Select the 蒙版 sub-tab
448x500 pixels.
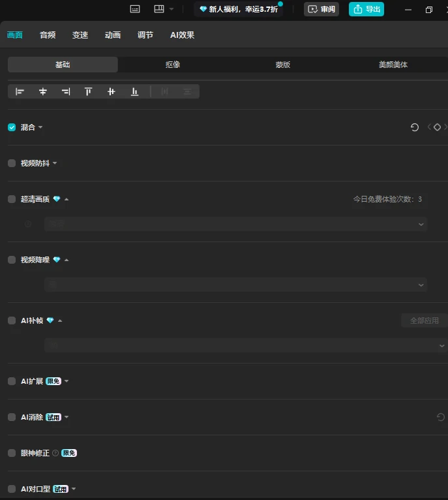tap(283, 65)
